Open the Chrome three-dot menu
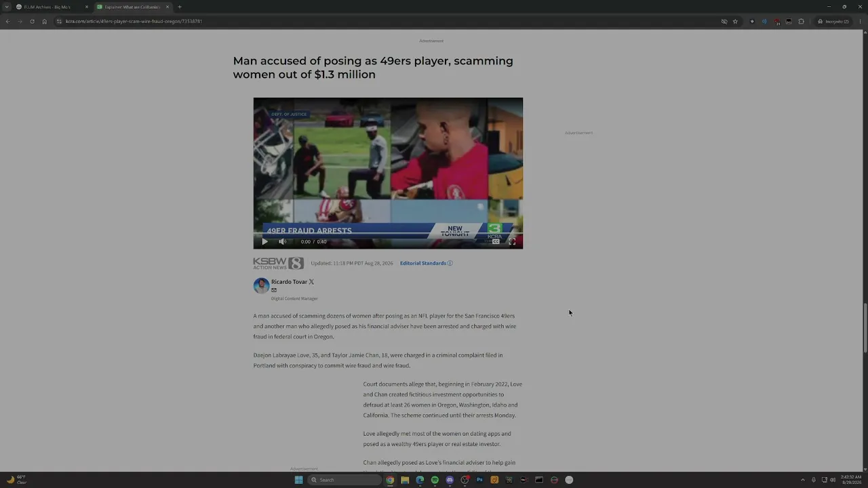This screenshot has width=868, height=488. click(x=861, y=21)
